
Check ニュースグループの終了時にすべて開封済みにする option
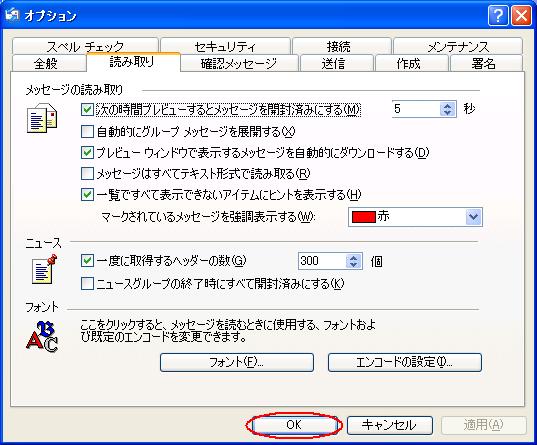[87, 284]
